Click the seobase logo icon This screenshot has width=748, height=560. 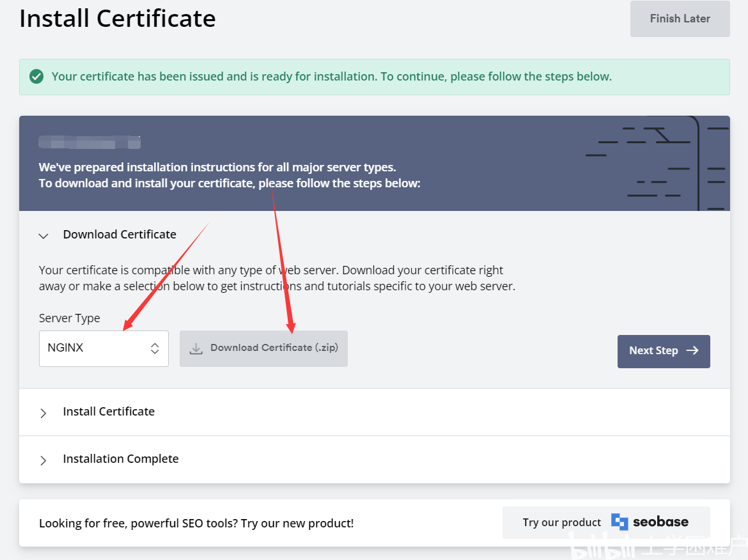point(619,522)
